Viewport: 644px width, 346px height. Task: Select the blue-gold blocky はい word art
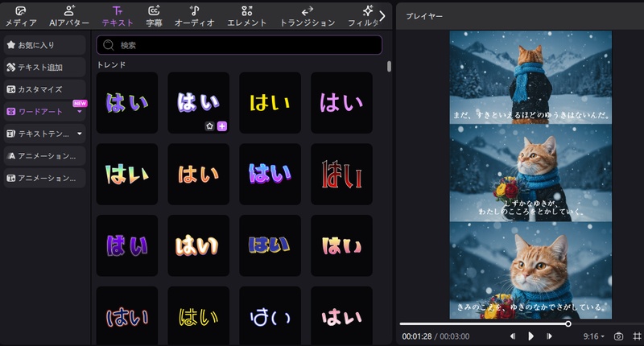pyautogui.click(x=270, y=245)
